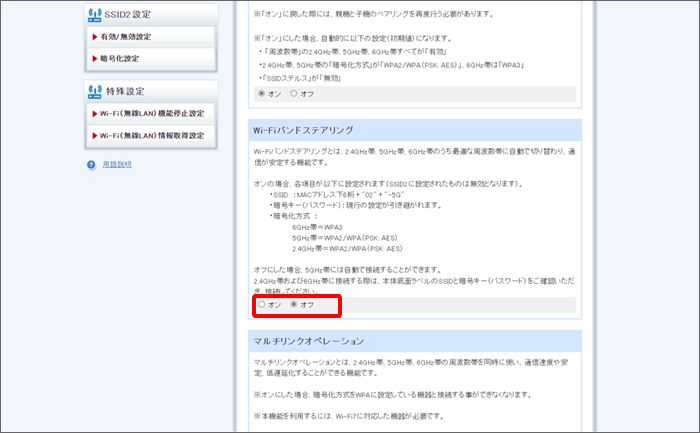Click the マルチリンクオペレーション section header
The image size is (700, 433).
click(x=415, y=341)
